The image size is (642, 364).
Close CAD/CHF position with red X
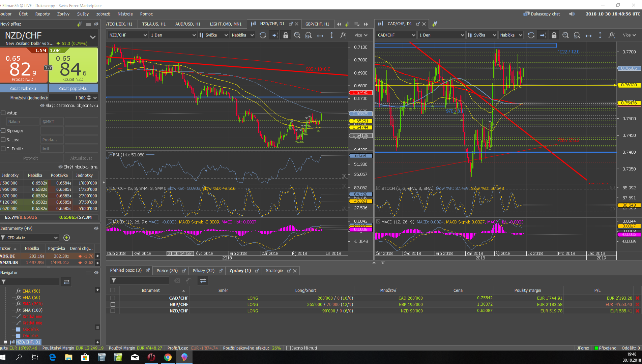click(637, 298)
